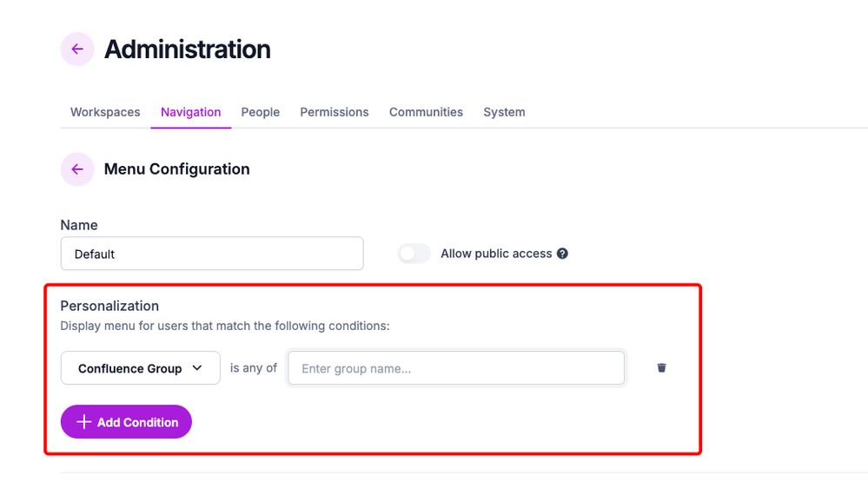This screenshot has height=495, width=868.
Task: Delete the condition with the trash icon
Action: [661, 368]
